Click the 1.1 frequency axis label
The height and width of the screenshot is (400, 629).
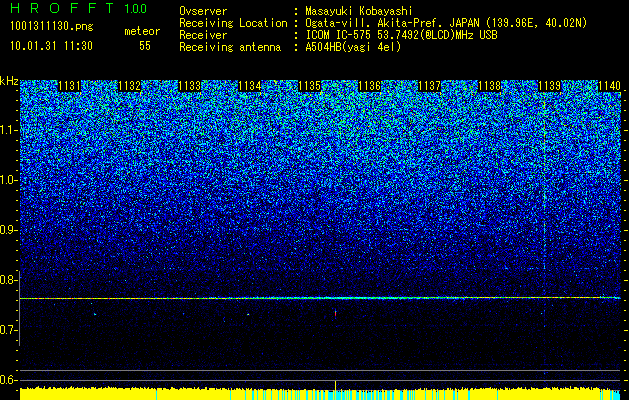coord(9,130)
